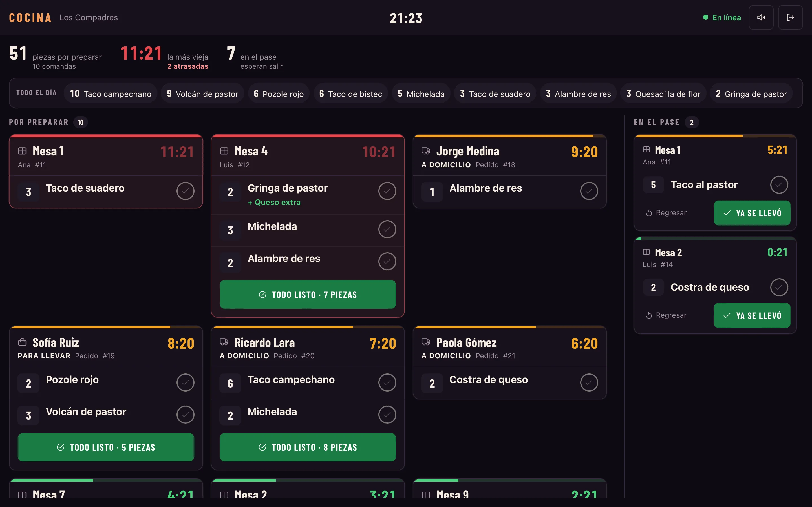Click the table icon beside Mesa 2 in pase
This screenshot has height=507, width=812.
[x=646, y=252]
